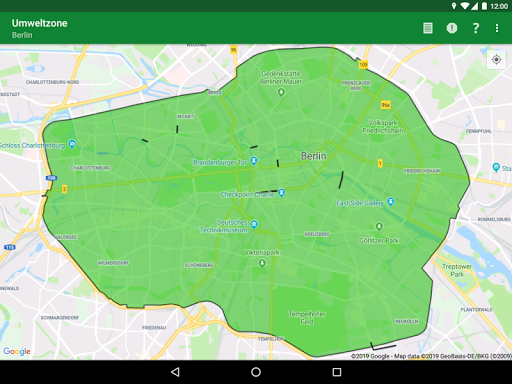
Task: Open the zone list icon in toolbar
Action: [x=428, y=28]
